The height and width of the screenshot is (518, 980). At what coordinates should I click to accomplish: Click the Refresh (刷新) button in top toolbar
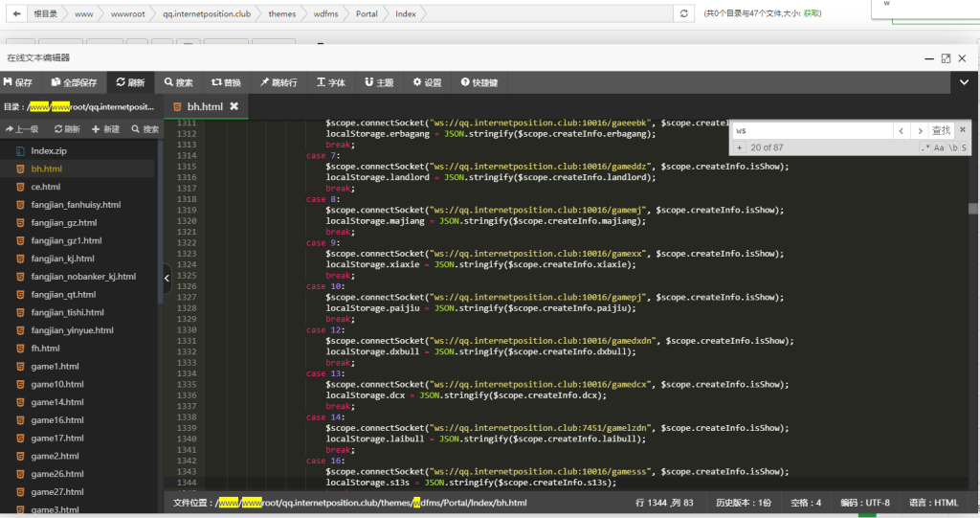point(130,82)
